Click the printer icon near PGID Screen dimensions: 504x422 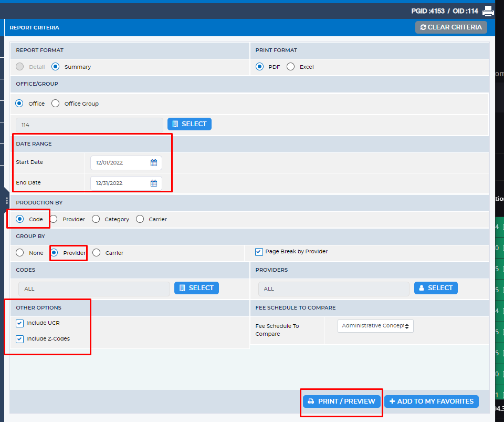tap(488, 11)
